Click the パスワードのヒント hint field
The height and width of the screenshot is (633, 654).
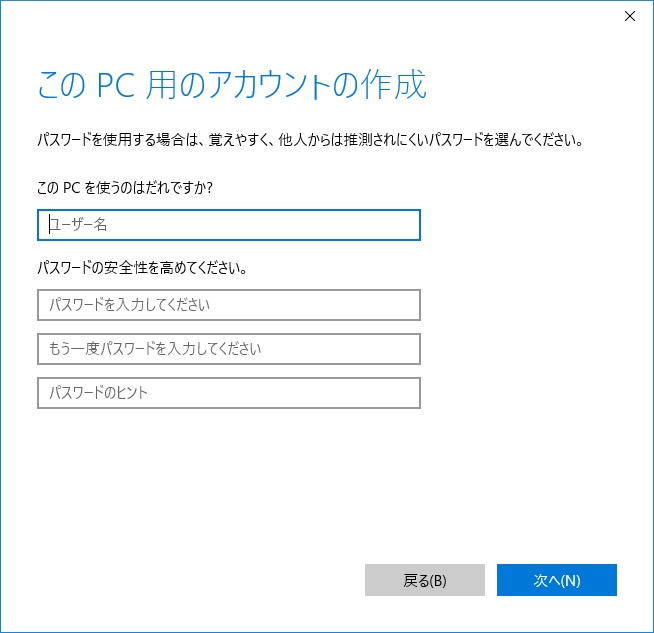click(229, 393)
